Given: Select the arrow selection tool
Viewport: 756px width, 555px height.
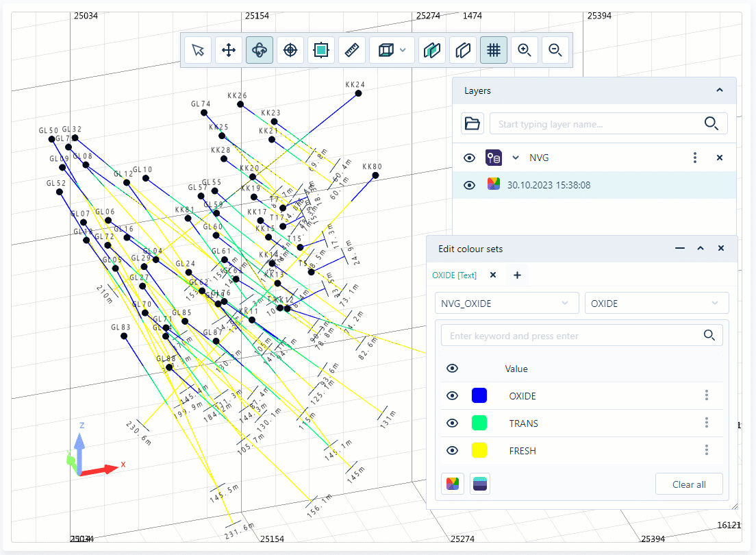Looking at the screenshot, I should [x=198, y=49].
